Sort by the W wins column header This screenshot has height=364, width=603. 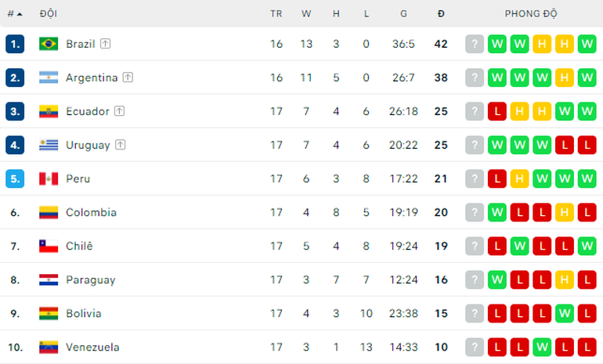(306, 14)
